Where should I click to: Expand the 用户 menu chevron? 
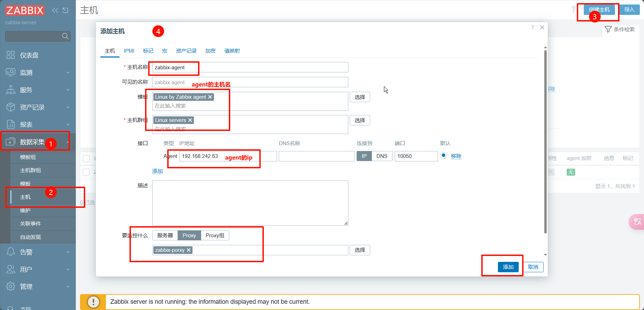point(68,269)
